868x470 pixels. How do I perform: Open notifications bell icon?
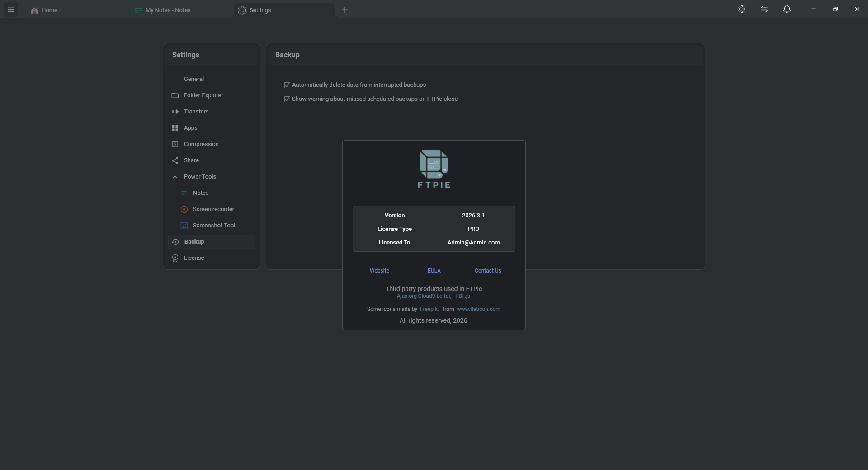[787, 9]
